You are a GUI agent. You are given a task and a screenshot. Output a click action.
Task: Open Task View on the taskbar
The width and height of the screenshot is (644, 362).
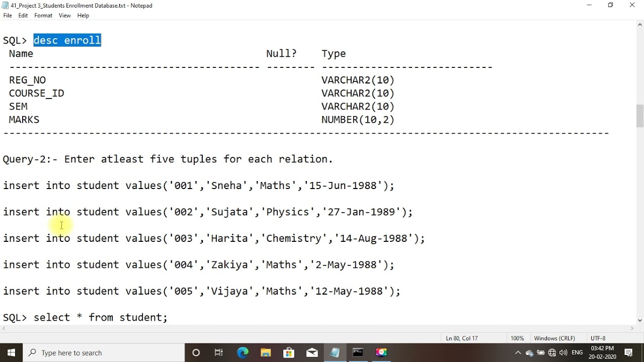pos(219,352)
